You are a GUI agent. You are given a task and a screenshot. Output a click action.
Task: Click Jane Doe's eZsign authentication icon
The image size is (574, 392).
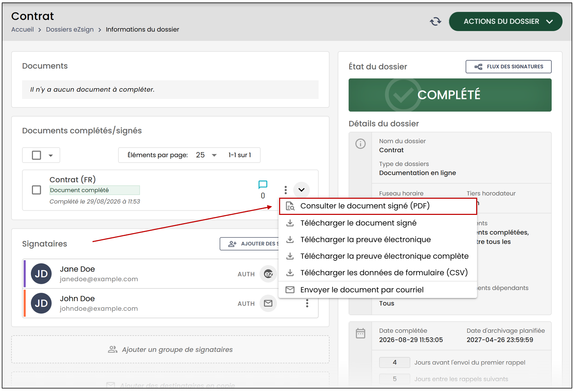tap(268, 274)
